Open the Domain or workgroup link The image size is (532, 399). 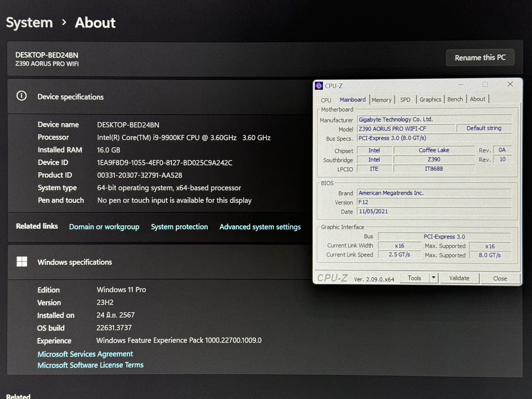pos(104,227)
